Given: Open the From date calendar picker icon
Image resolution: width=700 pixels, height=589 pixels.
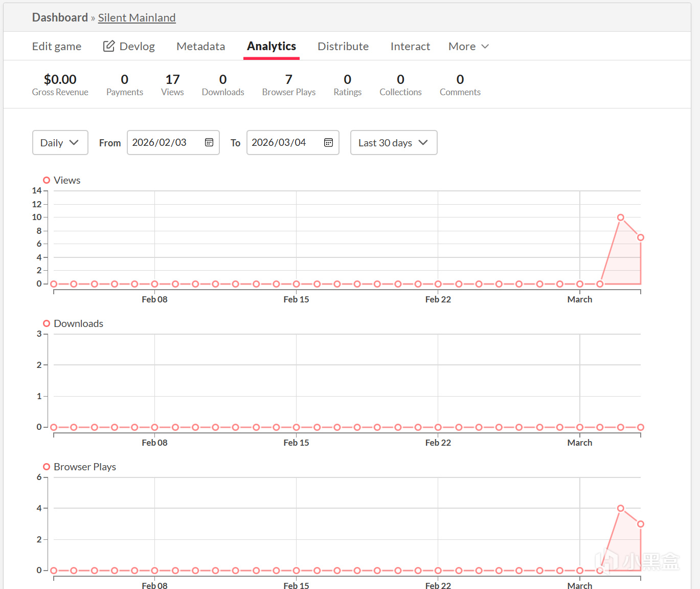Looking at the screenshot, I should coord(209,142).
